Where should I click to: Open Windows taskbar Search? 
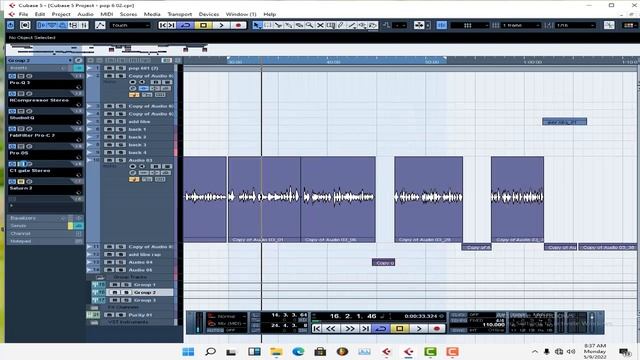(x=210, y=351)
